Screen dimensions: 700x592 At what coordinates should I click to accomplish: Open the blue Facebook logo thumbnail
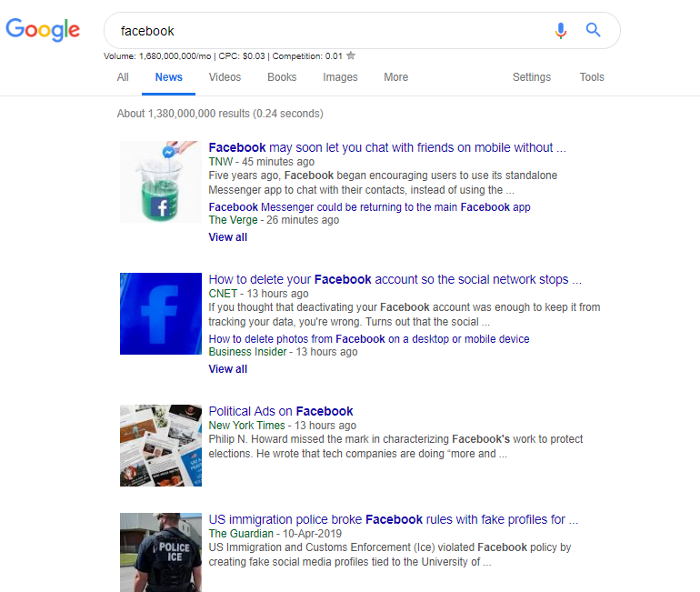tap(161, 314)
